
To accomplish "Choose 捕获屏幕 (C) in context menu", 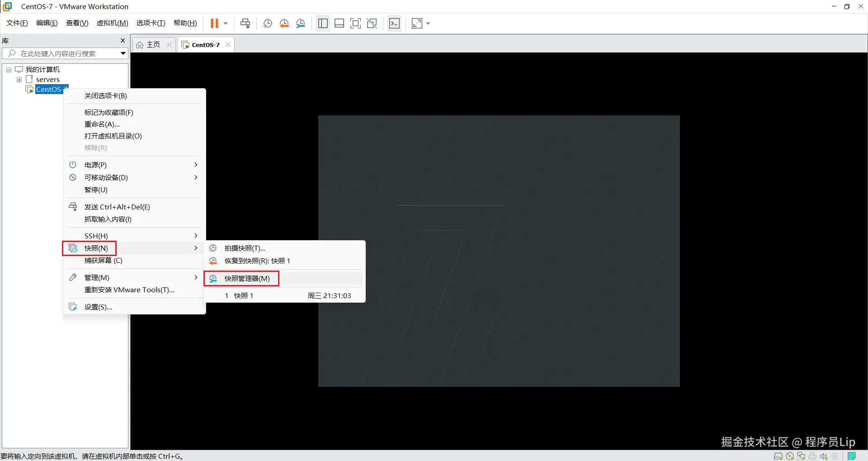I will pyautogui.click(x=135, y=260).
